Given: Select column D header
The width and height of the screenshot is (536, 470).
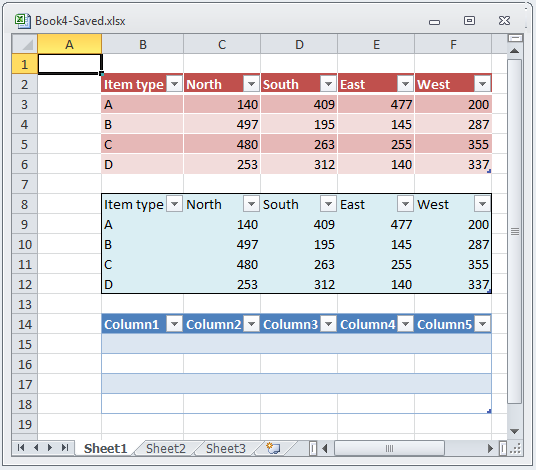Looking at the screenshot, I should (x=299, y=44).
